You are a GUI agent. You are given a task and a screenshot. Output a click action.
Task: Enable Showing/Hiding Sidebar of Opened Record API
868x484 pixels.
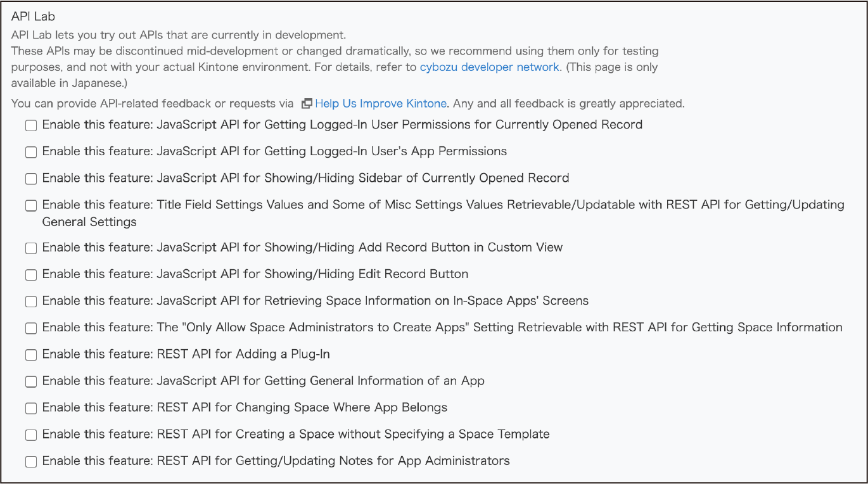click(x=31, y=179)
